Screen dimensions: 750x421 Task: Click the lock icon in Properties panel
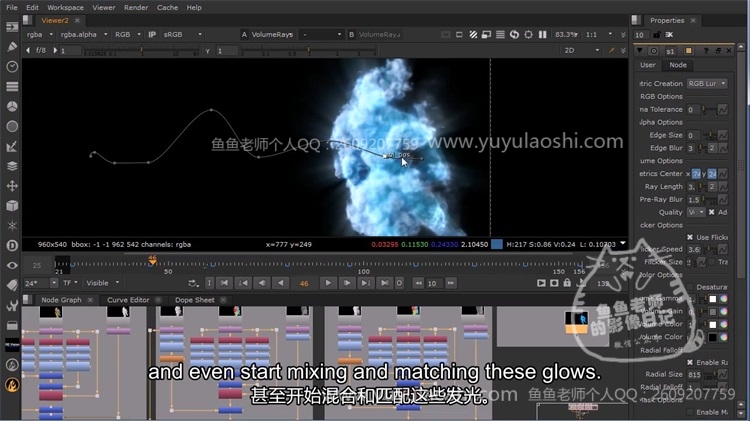[x=657, y=34]
